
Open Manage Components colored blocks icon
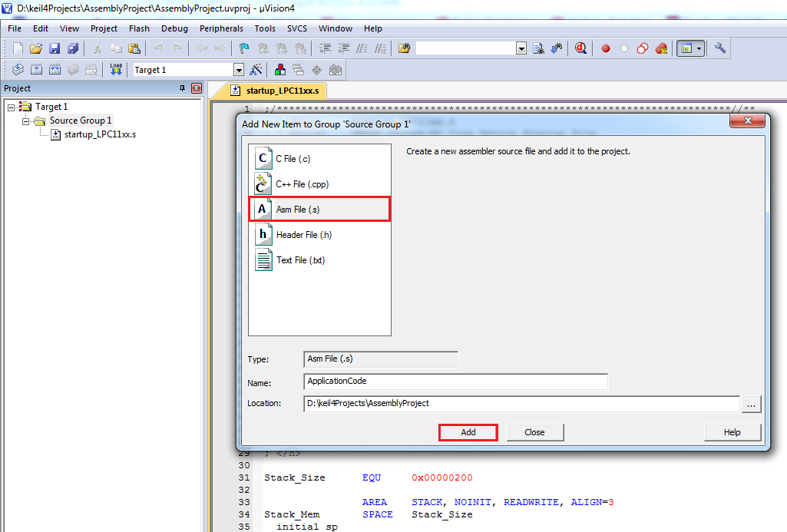tap(280, 70)
